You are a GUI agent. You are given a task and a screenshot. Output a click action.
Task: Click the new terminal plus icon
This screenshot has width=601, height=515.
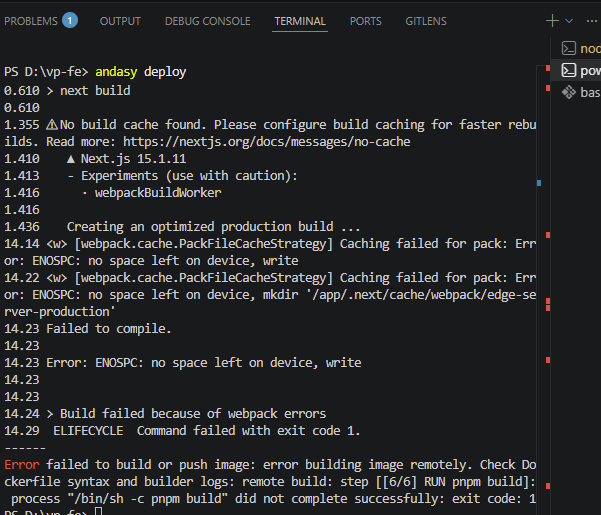pyautogui.click(x=552, y=20)
